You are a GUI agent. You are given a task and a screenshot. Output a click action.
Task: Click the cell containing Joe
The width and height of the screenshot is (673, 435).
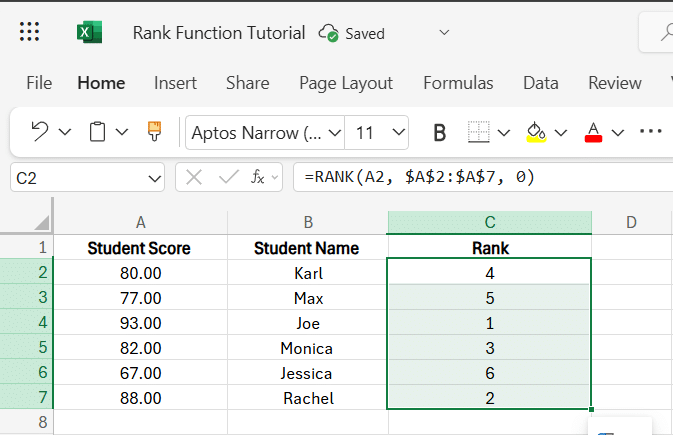point(308,322)
